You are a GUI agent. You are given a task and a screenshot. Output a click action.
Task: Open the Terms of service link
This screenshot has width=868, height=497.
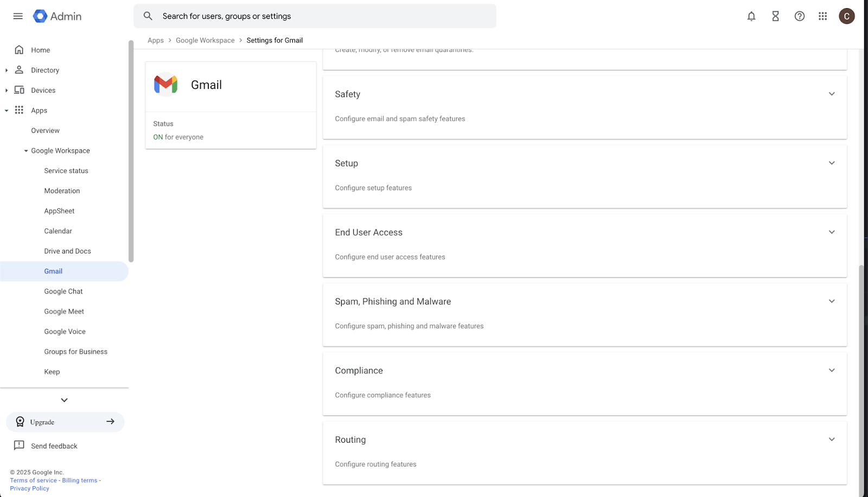[33, 480]
